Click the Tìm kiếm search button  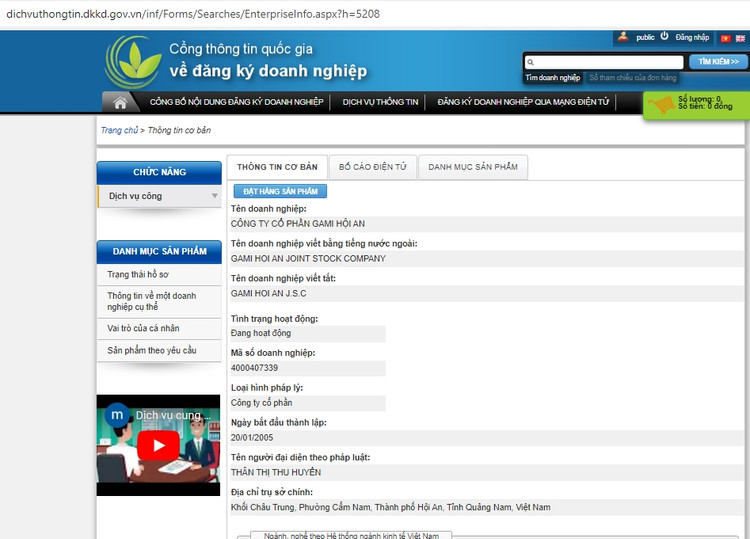pyautogui.click(x=717, y=61)
